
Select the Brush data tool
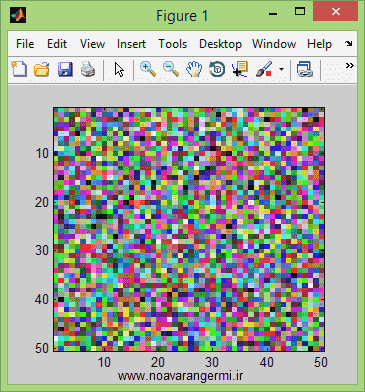click(x=263, y=69)
